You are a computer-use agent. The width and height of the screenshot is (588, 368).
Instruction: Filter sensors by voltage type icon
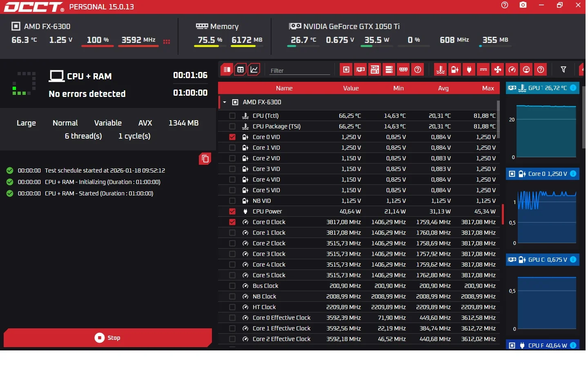tap(455, 70)
